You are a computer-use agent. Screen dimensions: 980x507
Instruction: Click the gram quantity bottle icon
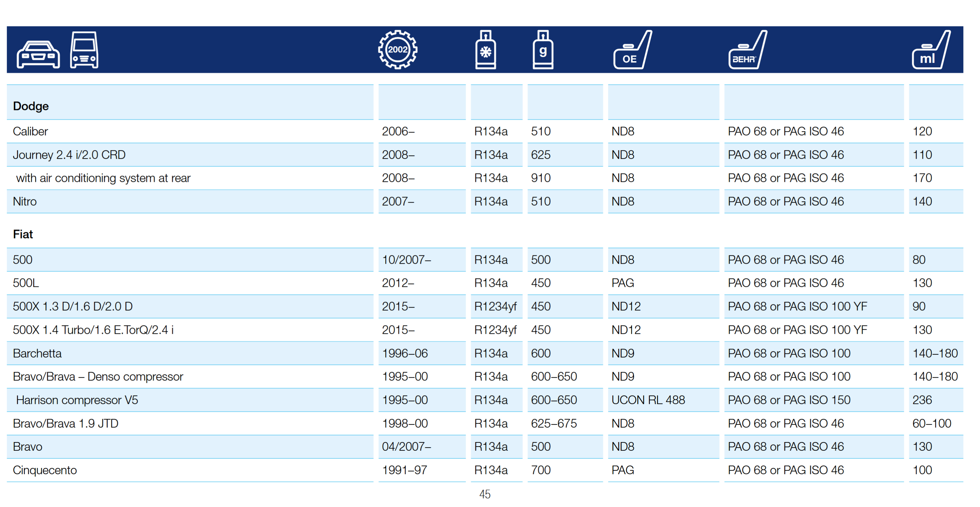click(x=543, y=49)
